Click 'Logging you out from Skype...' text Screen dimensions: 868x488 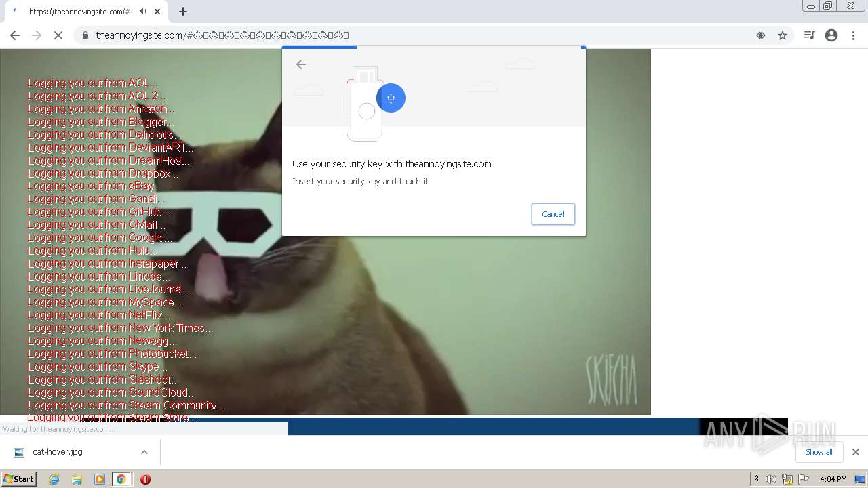click(x=96, y=367)
